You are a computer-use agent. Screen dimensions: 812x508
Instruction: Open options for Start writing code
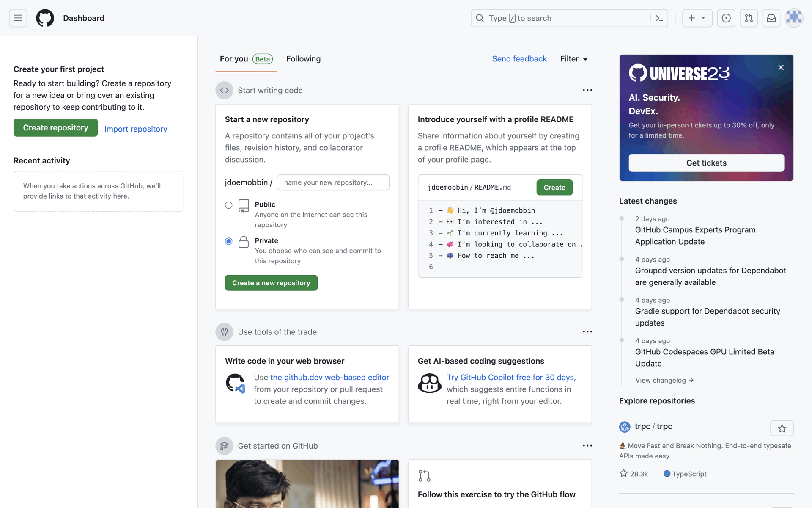tap(587, 90)
